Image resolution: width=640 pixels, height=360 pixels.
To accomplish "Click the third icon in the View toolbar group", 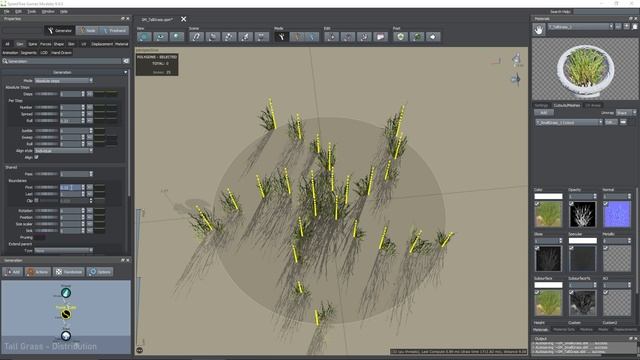I will coord(177,37).
